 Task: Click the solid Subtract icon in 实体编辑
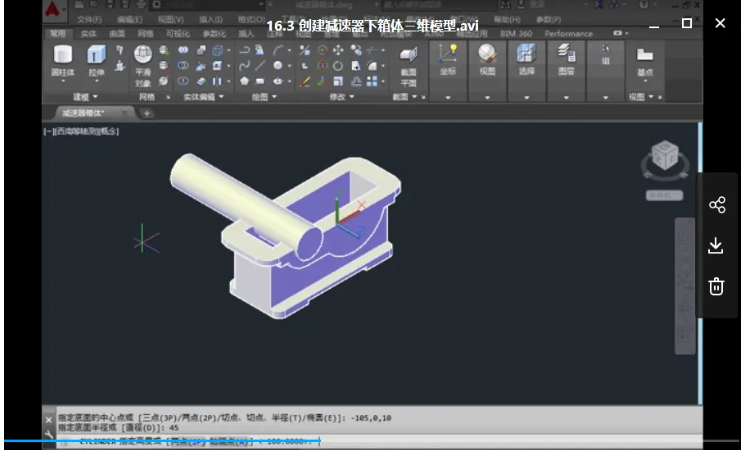pos(183,66)
